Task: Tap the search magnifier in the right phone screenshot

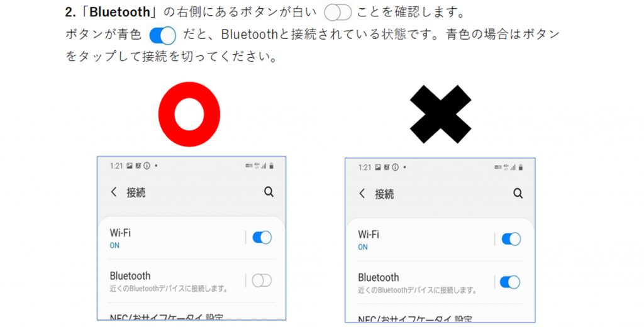Action: click(x=518, y=193)
